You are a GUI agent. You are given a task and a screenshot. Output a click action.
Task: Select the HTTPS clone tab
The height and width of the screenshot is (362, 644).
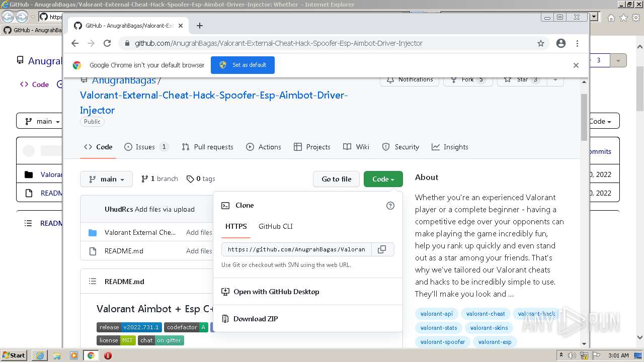236,226
